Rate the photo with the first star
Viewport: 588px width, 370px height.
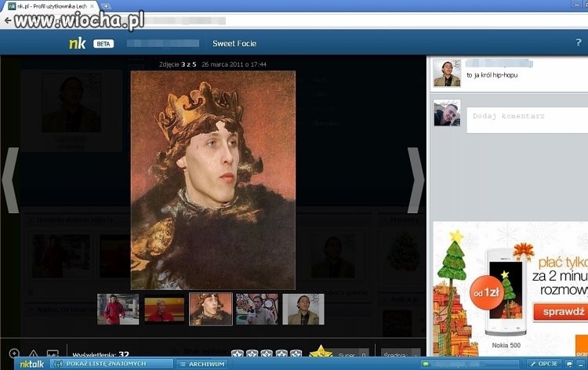238,353
